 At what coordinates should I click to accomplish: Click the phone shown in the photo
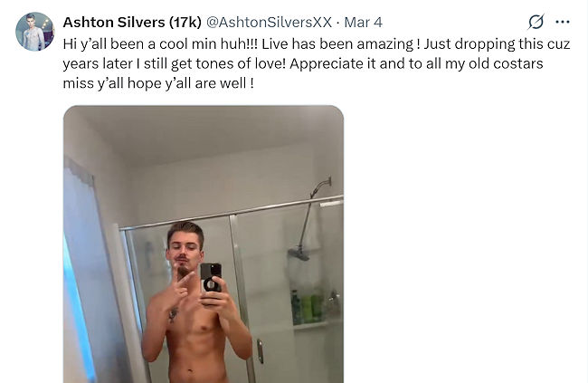point(211,276)
